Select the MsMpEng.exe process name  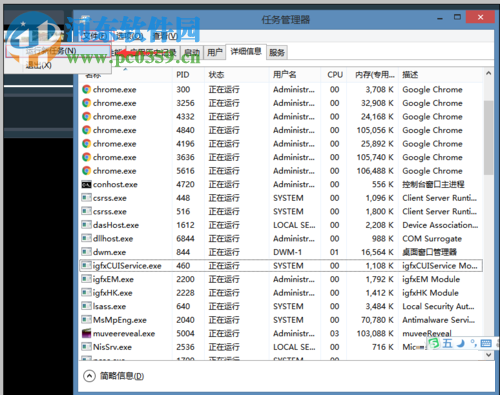pyautogui.click(x=120, y=320)
